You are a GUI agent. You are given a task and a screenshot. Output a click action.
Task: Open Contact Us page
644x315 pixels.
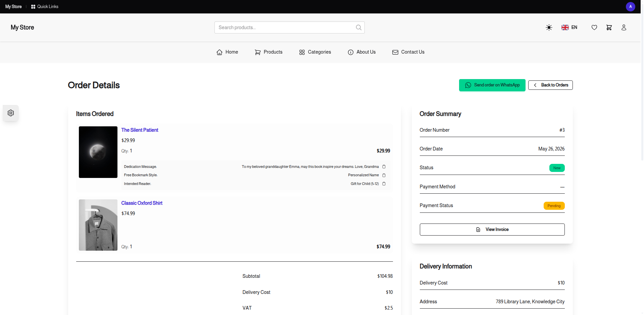tap(408, 52)
